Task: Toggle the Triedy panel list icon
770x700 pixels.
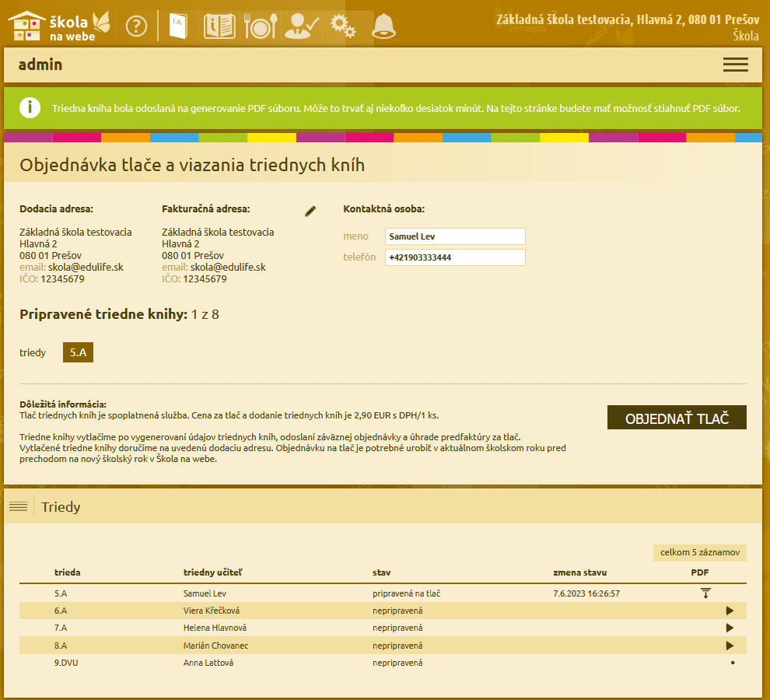Action: (x=18, y=506)
